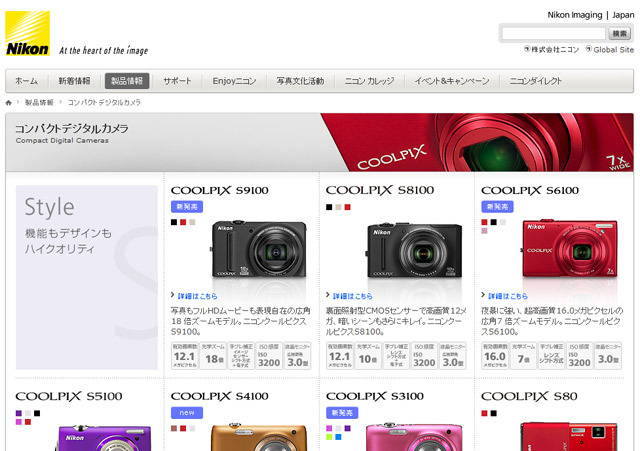This screenshot has height=451, width=640.
Task: Click the home icon in the breadcrumb
Action: 9,103
